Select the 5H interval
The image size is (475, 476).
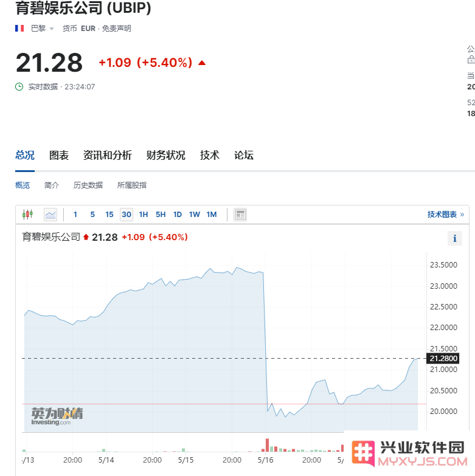(x=161, y=215)
